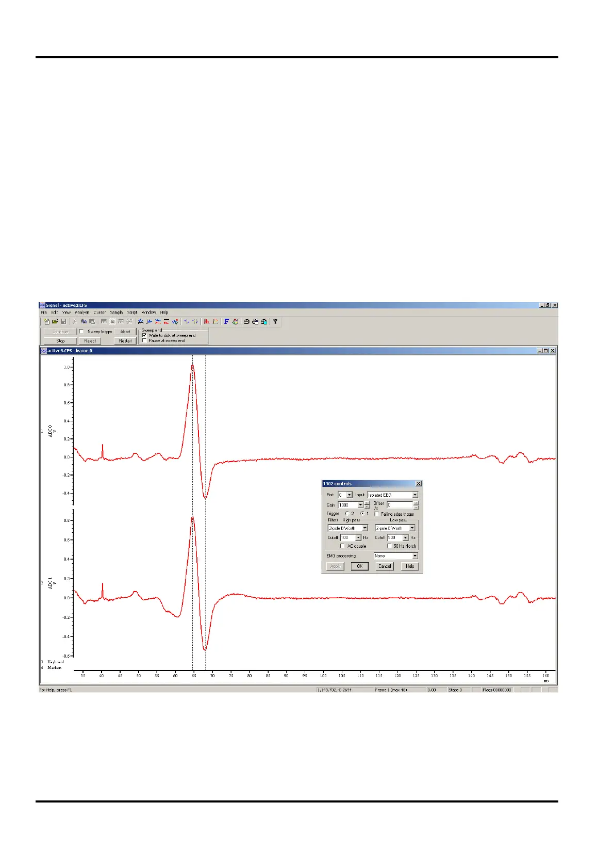Select Trigger option 2 radio button
The height and width of the screenshot is (868, 614).
(x=347, y=514)
